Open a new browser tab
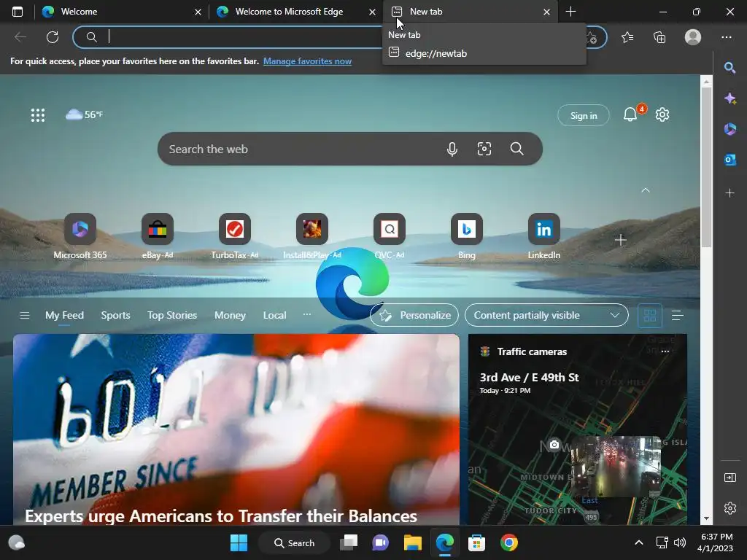 pyautogui.click(x=570, y=12)
